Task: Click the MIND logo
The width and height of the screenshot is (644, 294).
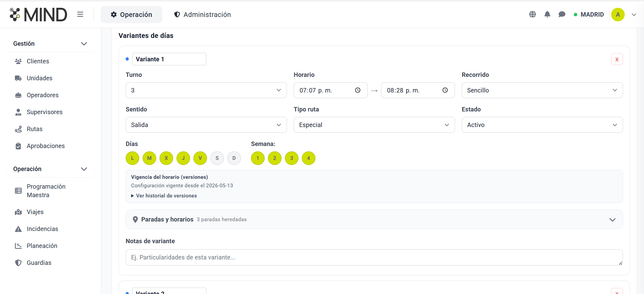Action: click(38, 15)
